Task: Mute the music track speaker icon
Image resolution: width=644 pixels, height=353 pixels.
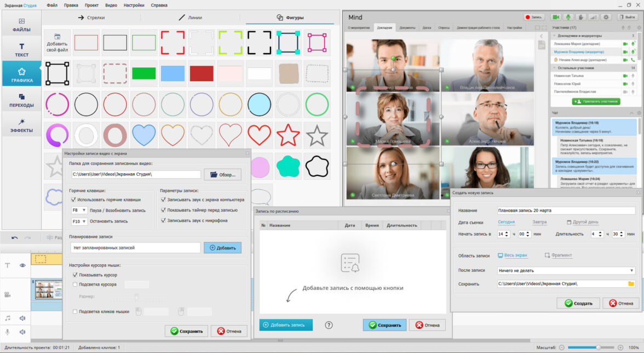Action: [22, 318]
